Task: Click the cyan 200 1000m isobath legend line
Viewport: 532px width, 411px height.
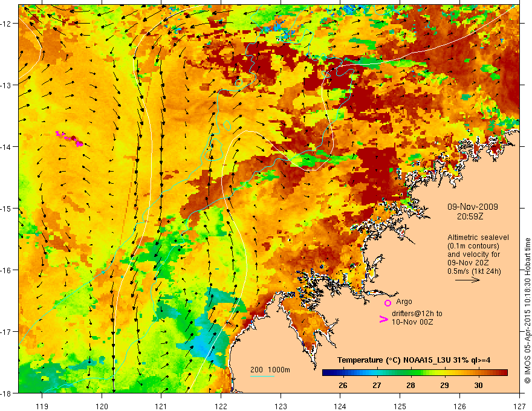Action: pyautogui.click(x=262, y=376)
